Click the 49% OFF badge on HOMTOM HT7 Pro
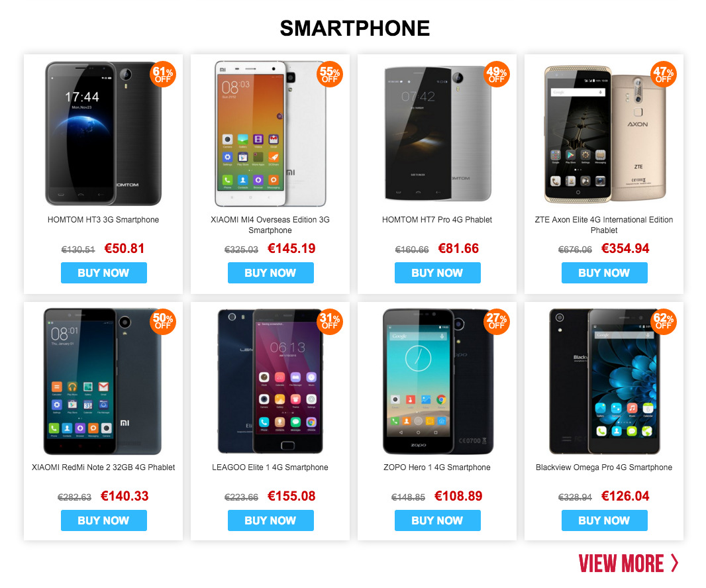 tap(497, 74)
